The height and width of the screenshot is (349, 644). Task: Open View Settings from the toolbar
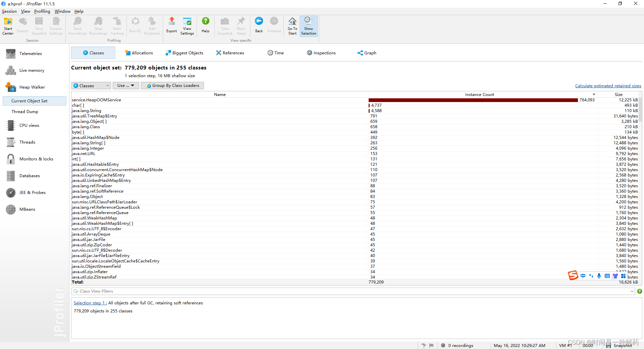coord(187,26)
